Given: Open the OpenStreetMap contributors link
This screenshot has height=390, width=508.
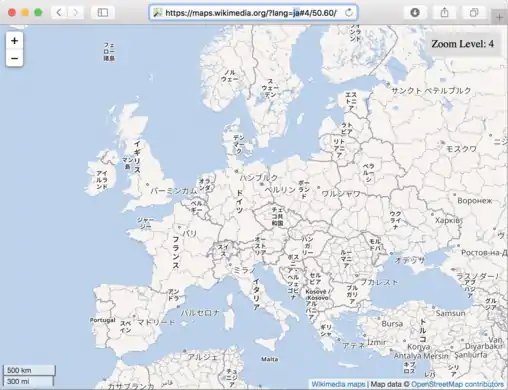Looking at the screenshot, I should point(457,384).
